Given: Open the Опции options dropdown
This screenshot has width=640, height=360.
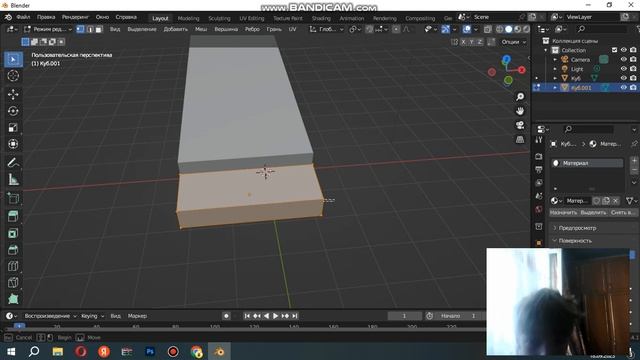Looking at the screenshot, I should [513, 42].
